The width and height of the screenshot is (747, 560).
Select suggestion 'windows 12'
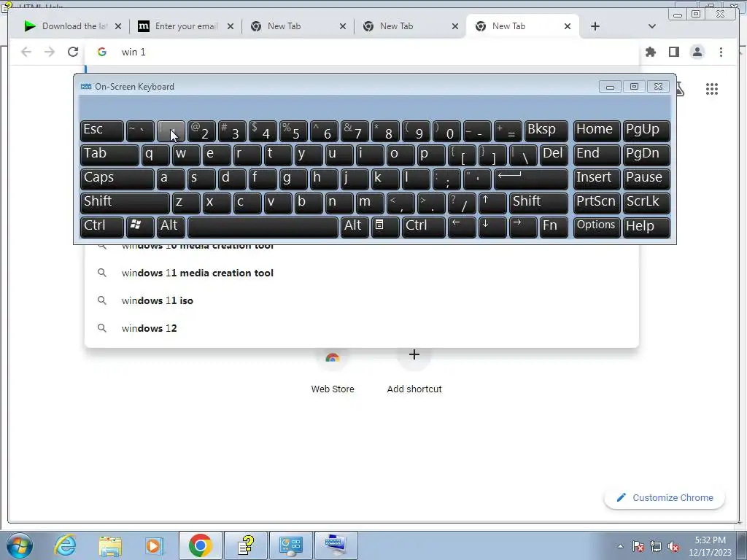[362, 328]
